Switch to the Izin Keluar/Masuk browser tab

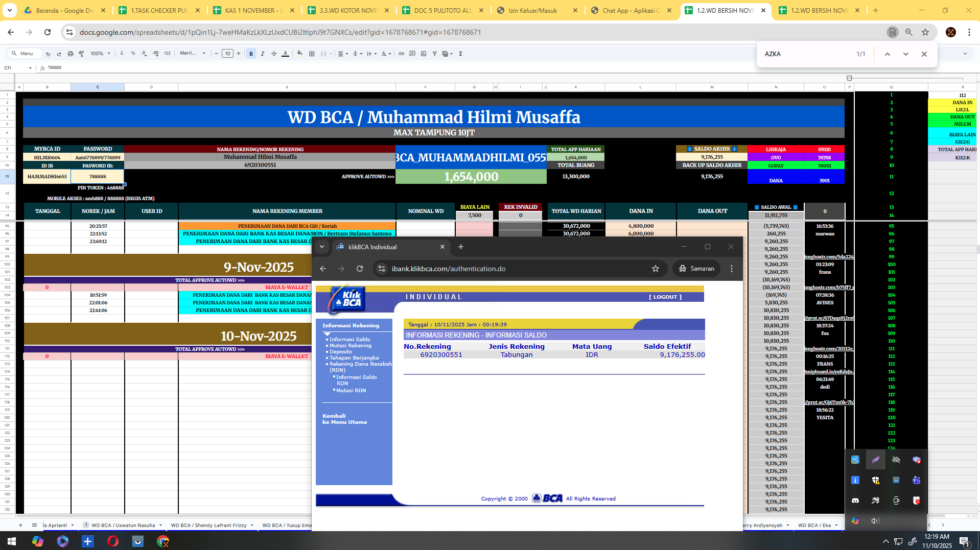tap(537, 10)
